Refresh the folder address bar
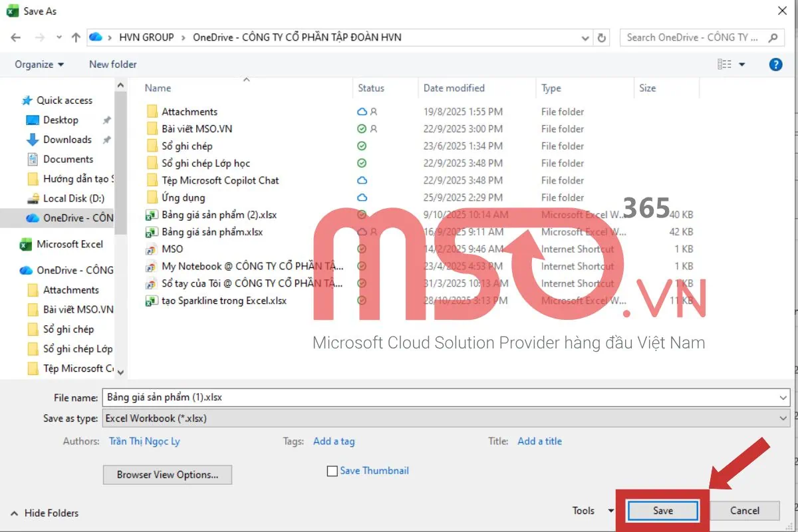 (x=602, y=38)
